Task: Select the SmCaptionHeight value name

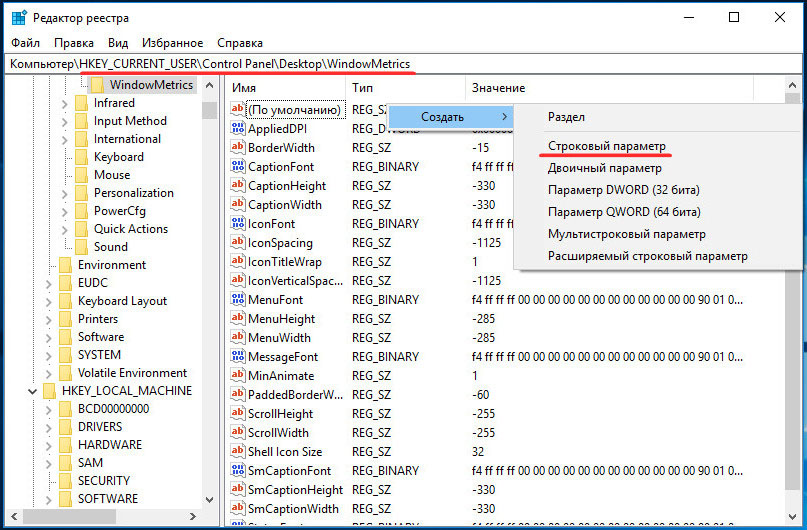Action: (x=295, y=490)
